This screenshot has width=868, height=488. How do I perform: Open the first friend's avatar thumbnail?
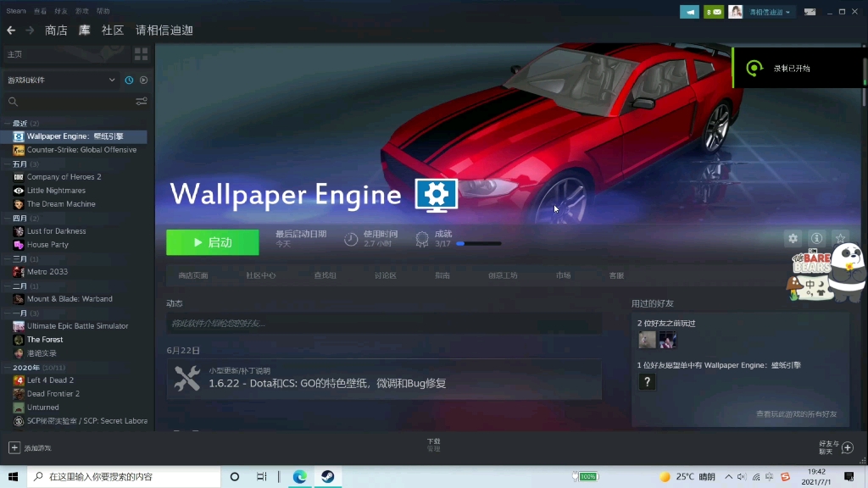(x=647, y=340)
